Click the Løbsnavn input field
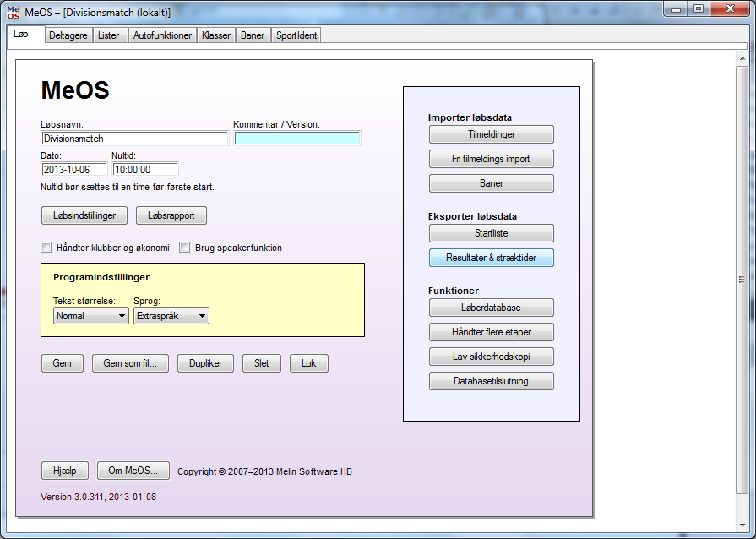The width and height of the screenshot is (756, 539). coord(134,139)
